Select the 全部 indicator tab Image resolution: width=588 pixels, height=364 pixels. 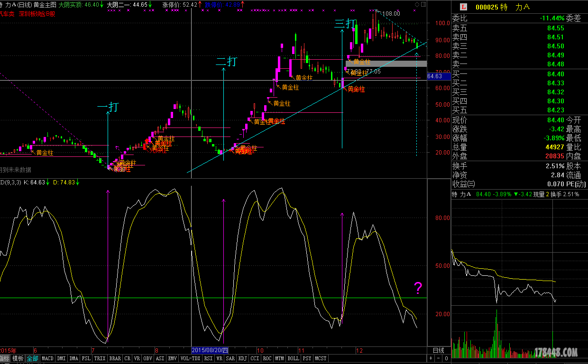pos(32,358)
